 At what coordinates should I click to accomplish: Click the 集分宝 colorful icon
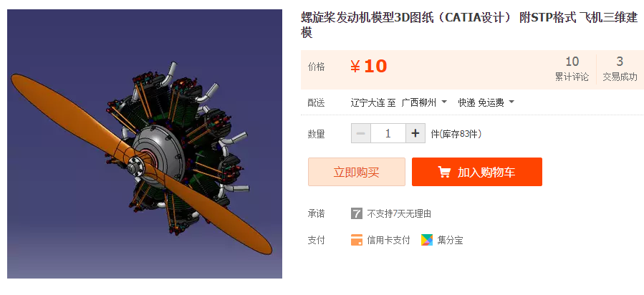click(x=427, y=240)
